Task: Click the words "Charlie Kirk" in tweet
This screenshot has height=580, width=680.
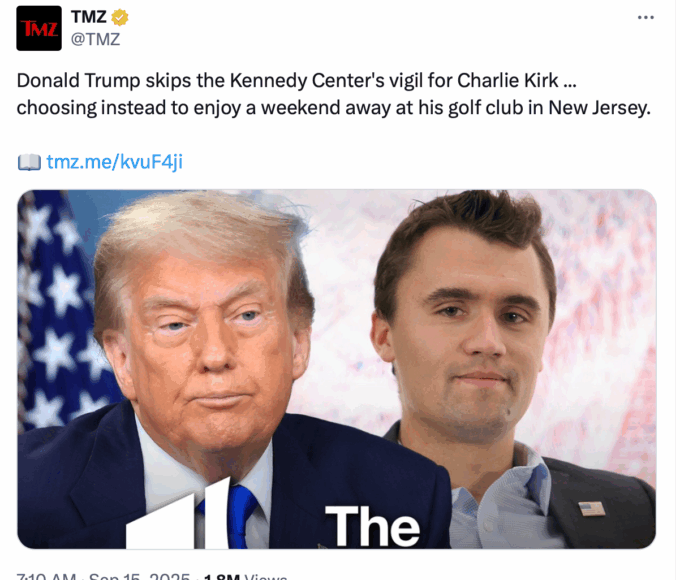Action: [508, 81]
